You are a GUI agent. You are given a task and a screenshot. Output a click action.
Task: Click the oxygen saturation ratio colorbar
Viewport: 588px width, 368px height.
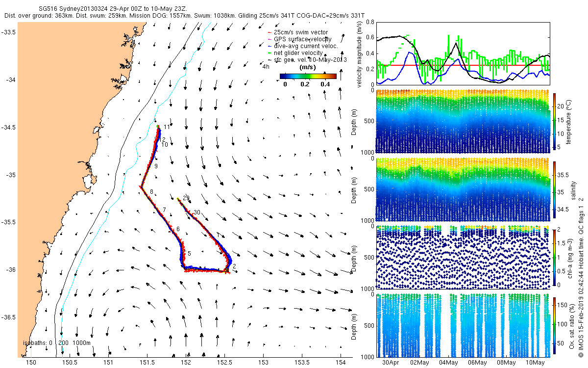pyautogui.click(x=555, y=325)
